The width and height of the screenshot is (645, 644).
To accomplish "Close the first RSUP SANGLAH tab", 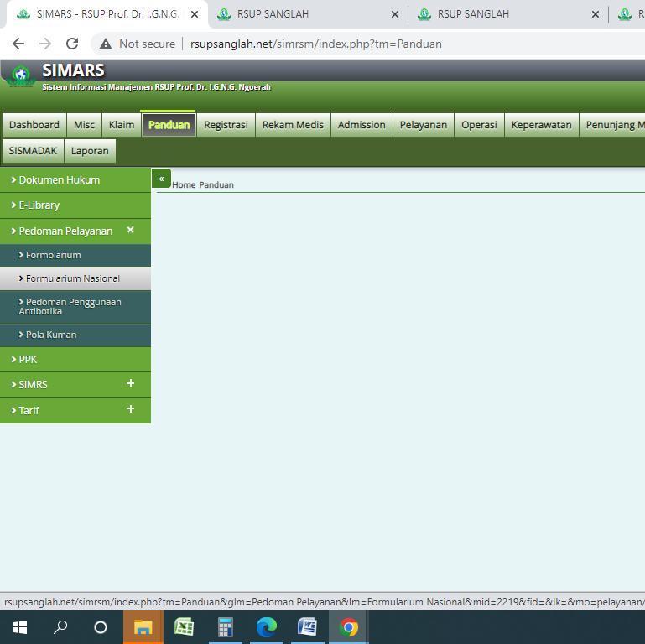I will click(x=395, y=14).
